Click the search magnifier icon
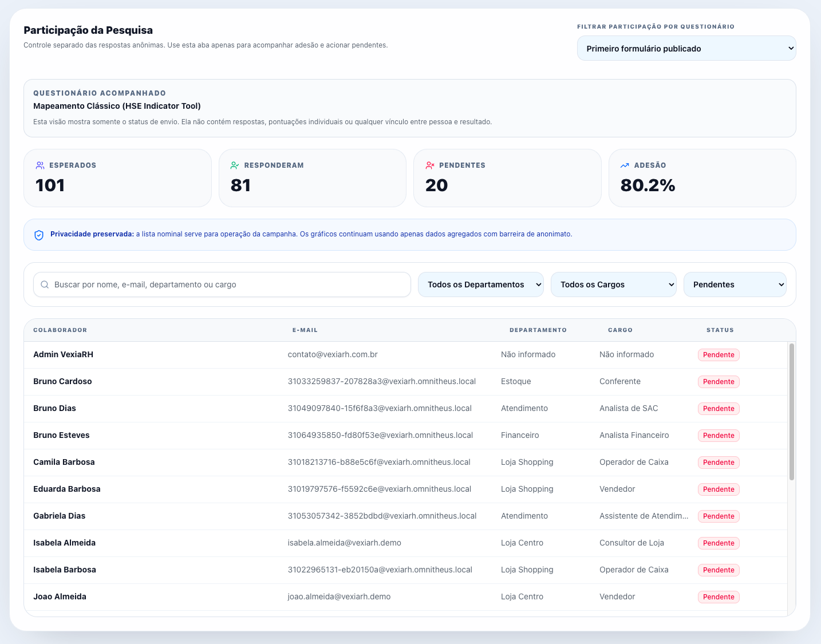Screen dimensions: 821x644 (45, 285)
